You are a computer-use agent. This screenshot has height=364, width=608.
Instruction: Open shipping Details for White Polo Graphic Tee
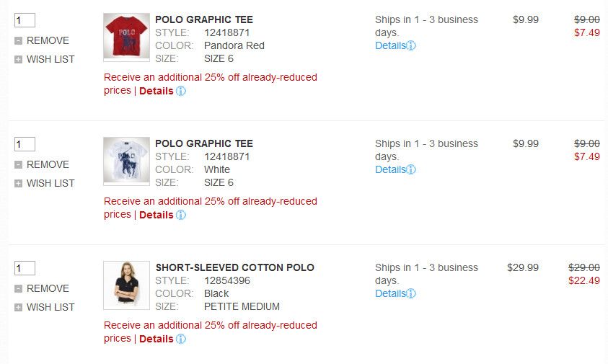[x=390, y=170]
